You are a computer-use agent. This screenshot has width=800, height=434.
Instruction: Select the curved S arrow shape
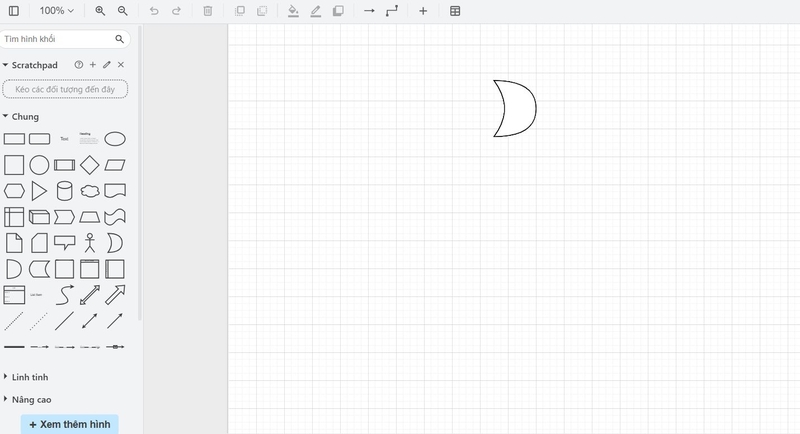pyautogui.click(x=64, y=295)
